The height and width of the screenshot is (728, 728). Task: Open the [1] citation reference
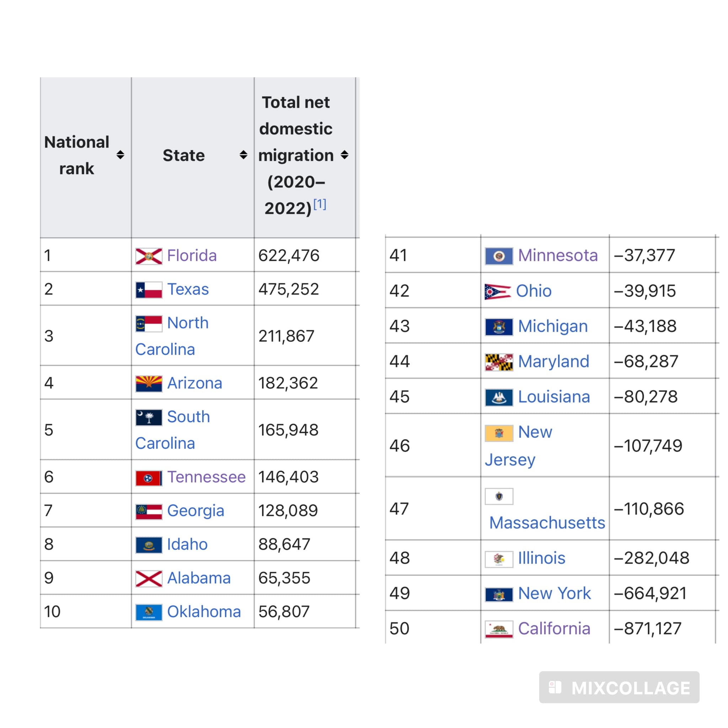click(320, 204)
